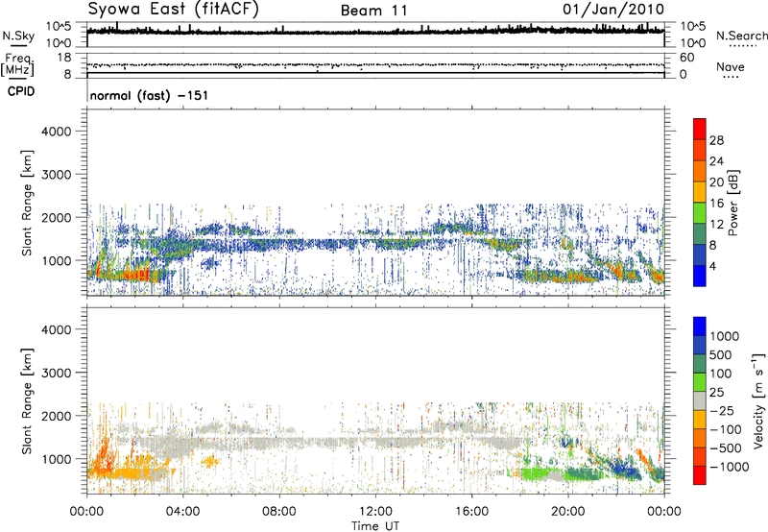Click the '4000' tick of the power panel
The width and height of the screenshot is (768, 532).
(x=57, y=132)
